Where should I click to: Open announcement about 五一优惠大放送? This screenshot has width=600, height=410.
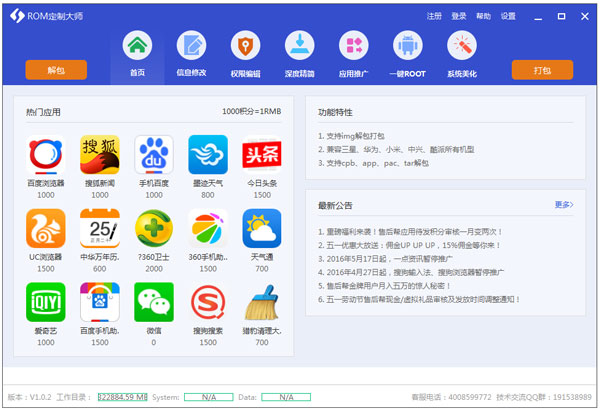(409, 245)
